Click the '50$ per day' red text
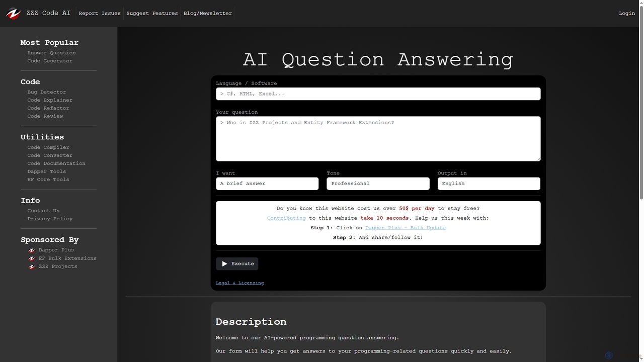The width and height of the screenshot is (644, 362). [x=417, y=208]
